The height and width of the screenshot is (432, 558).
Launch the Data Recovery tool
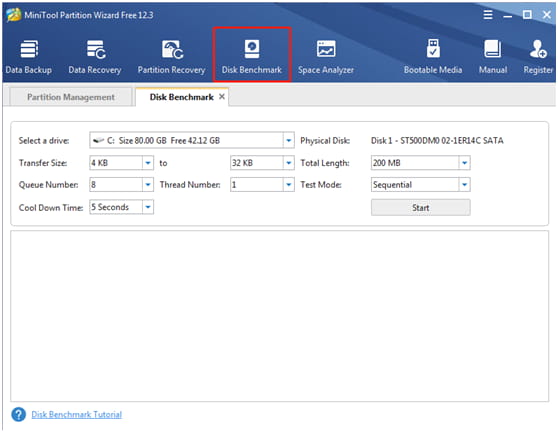coord(95,56)
